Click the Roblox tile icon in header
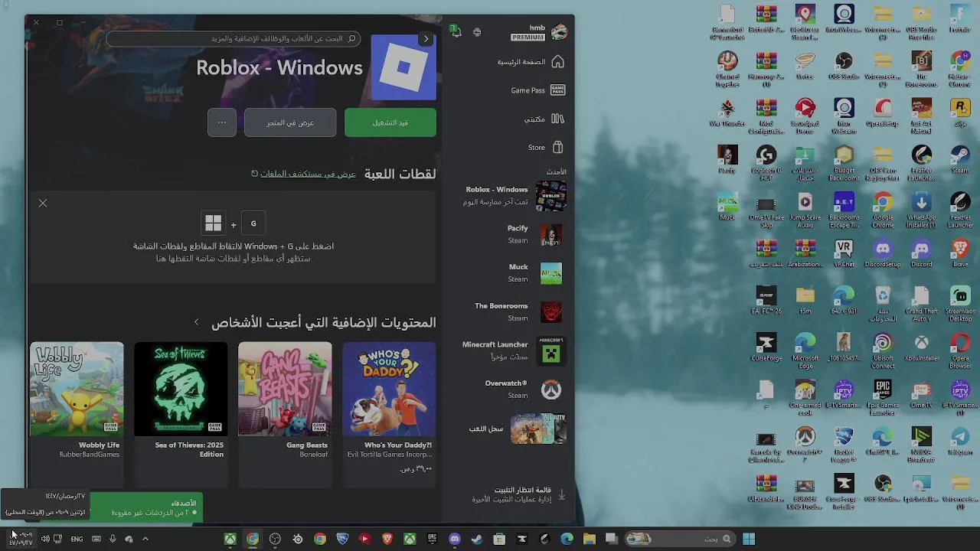 403,67
